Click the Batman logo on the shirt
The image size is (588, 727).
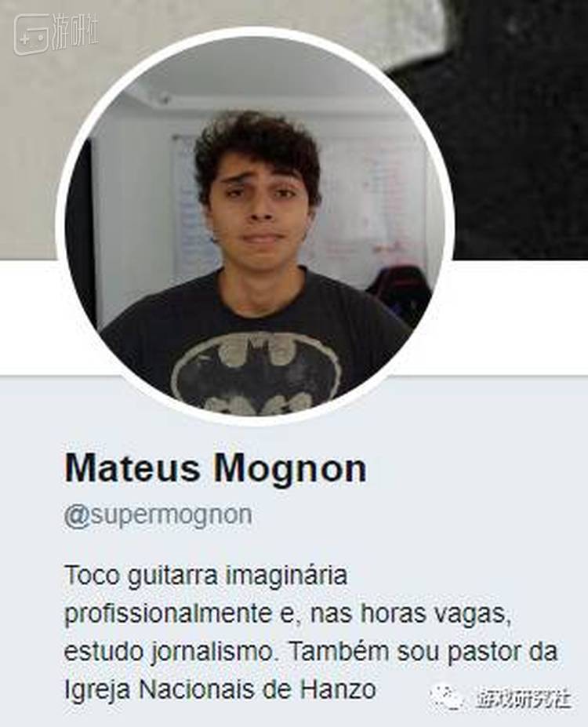click(256, 374)
